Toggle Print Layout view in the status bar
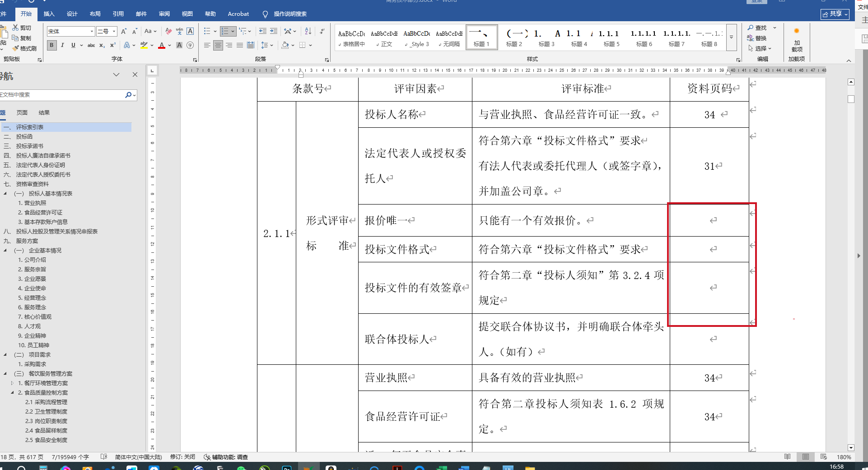 pyautogui.click(x=805, y=457)
